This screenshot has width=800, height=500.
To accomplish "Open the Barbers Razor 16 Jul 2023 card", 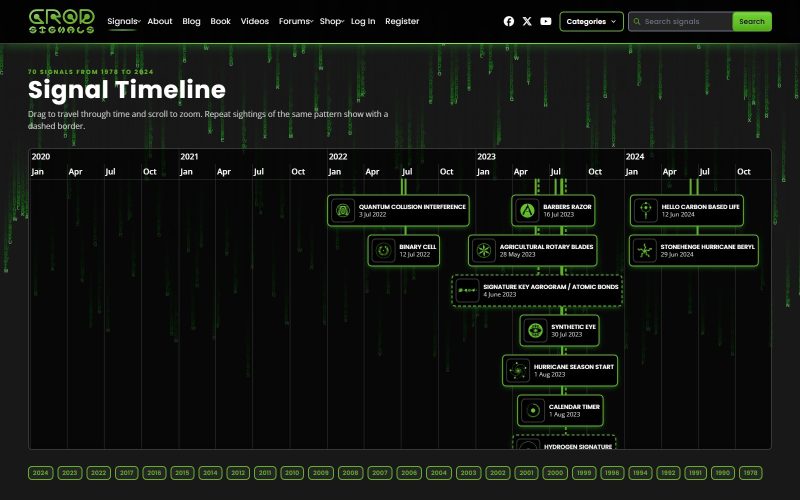I will (x=553, y=210).
